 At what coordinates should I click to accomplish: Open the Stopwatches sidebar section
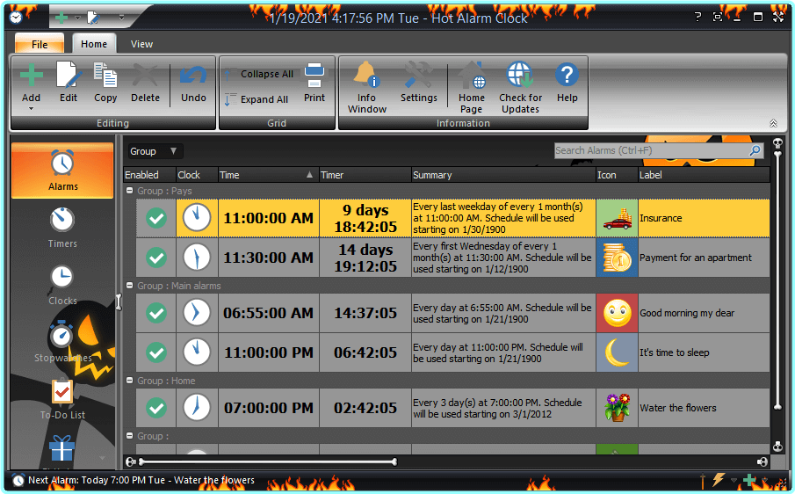[x=62, y=341]
